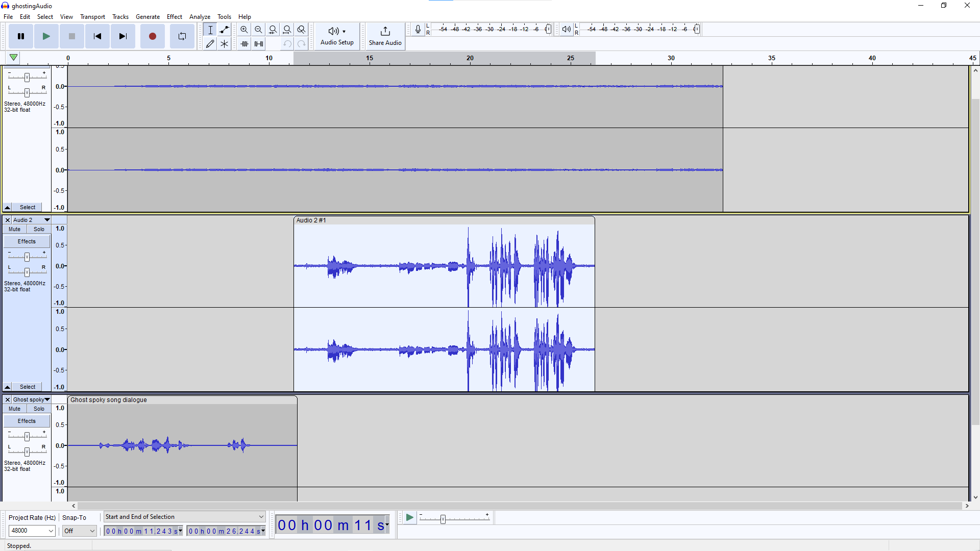This screenshot has height=551, width=980.
Task: Click the Audio Setup button
Action: (x=337, y=36)
